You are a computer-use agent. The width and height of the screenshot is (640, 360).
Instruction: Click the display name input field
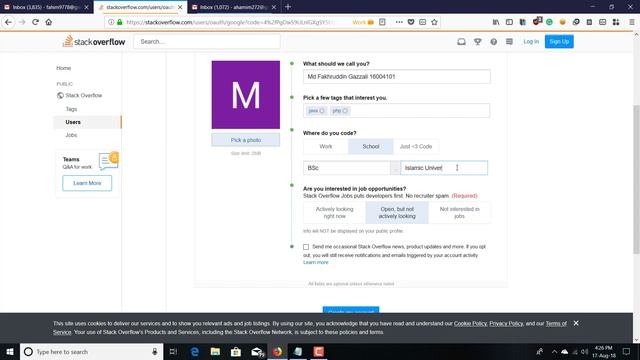(396, 77)
